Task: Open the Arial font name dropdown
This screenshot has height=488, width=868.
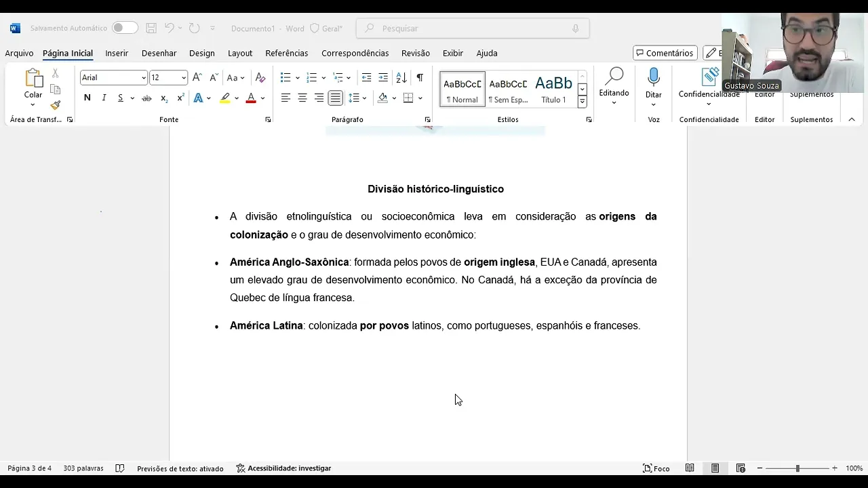Action: (x=144, y=78)
